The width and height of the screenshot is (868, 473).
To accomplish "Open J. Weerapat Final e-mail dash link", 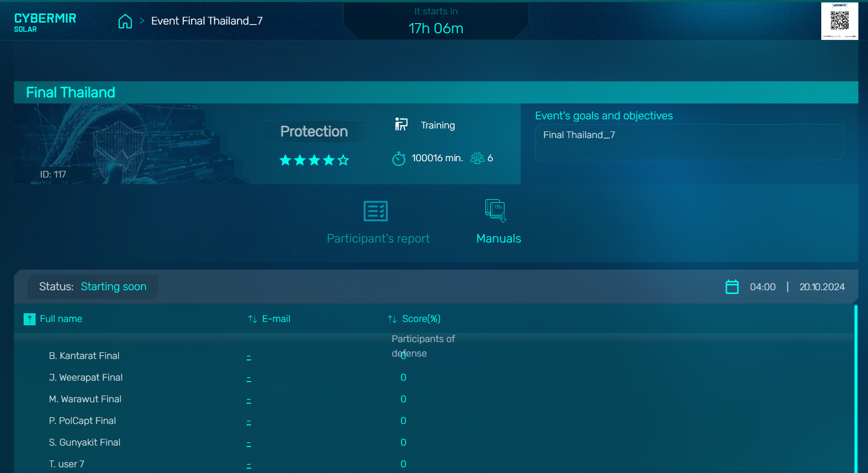I will point(249,378).
